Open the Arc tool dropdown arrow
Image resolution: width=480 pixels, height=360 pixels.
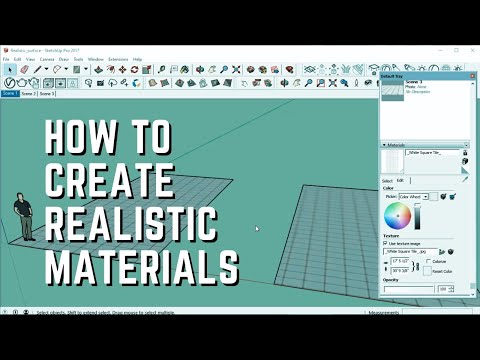tap(66, 69)
